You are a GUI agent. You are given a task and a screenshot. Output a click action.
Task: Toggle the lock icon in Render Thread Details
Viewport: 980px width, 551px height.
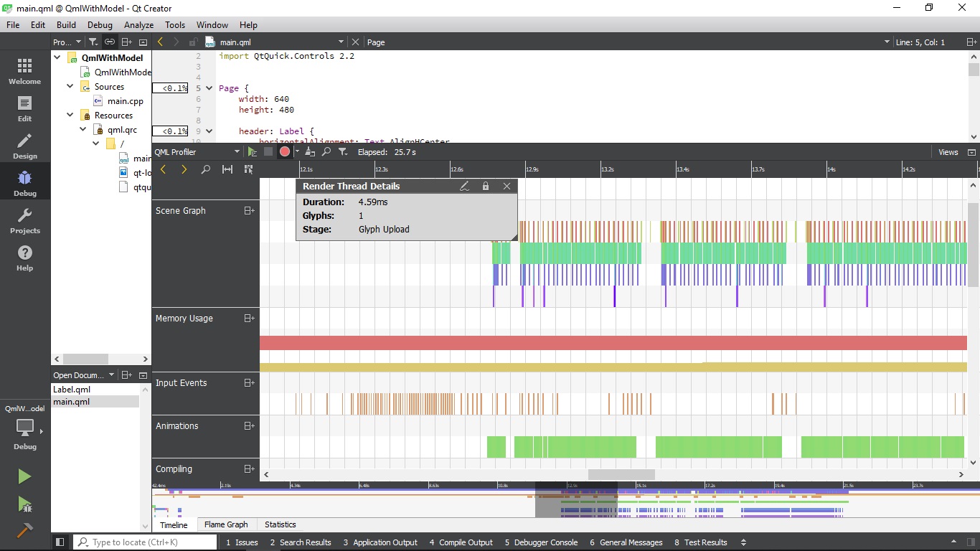click(x=486, y=186)
